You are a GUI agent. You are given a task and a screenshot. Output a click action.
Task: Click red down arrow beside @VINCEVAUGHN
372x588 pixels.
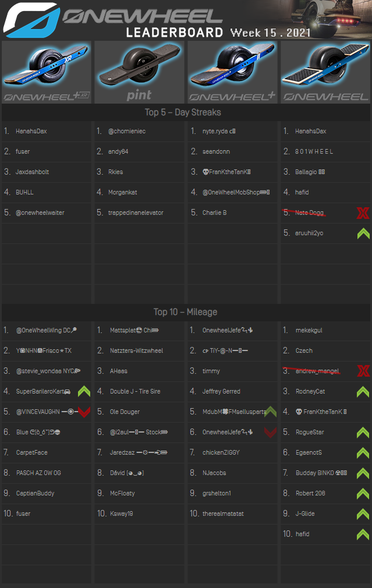coord(84,412)
